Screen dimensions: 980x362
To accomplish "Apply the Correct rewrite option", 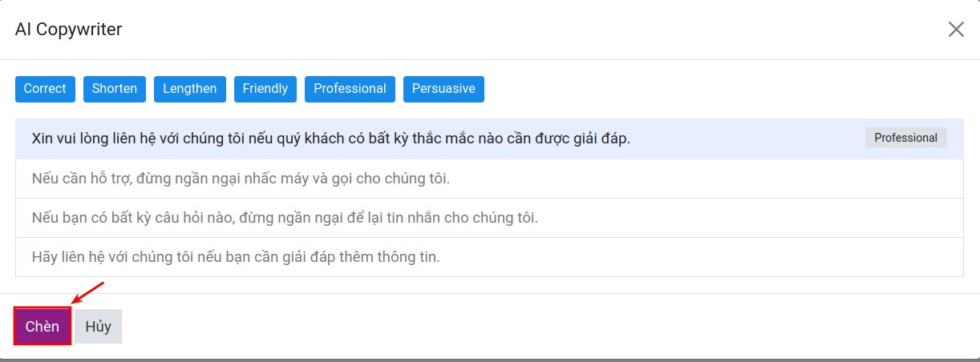I will coord(45,89).
